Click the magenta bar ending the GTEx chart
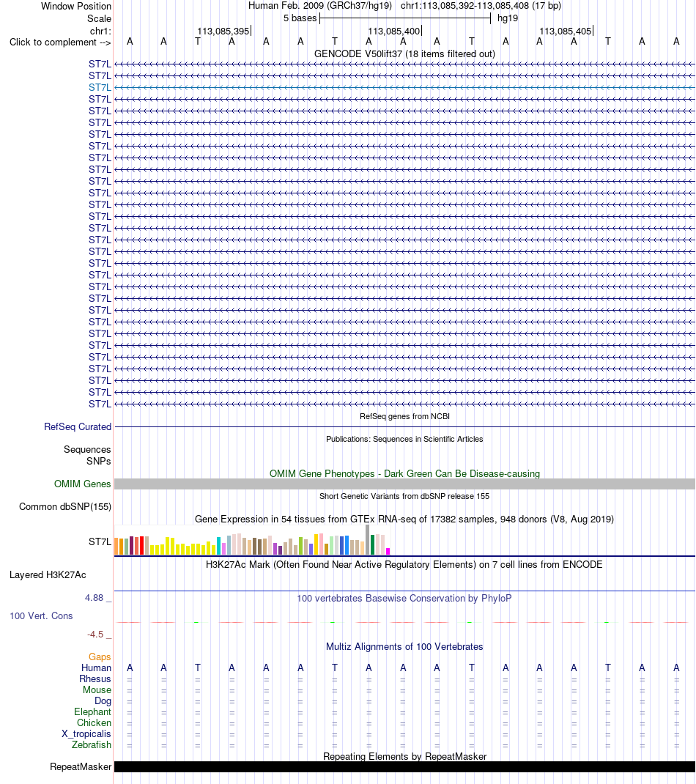The image size is (696, 784). click(388, 552)
